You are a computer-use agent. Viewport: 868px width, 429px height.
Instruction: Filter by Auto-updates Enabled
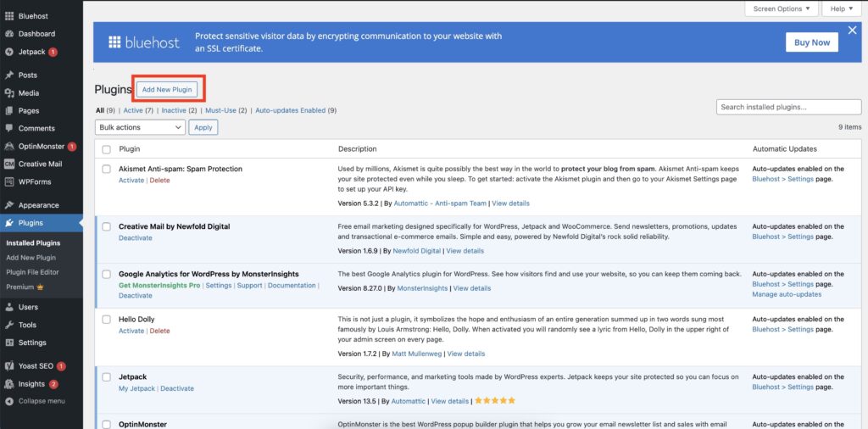tap(291, 111)
